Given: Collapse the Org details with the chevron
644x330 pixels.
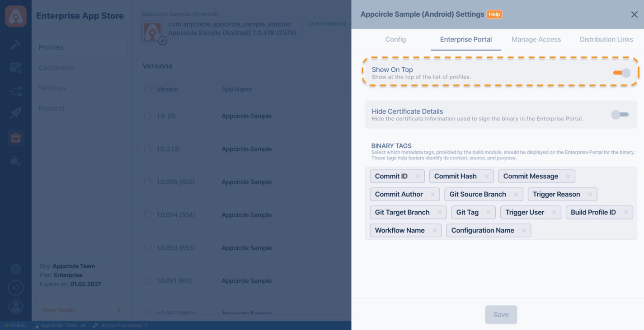Looking at the screenshot, I should coord(82,325).
